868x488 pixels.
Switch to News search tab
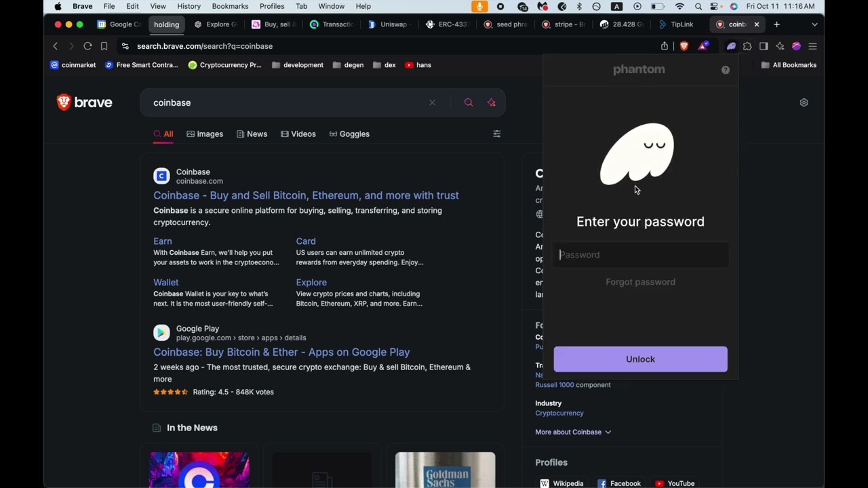pyautogui.click(x=252, y=134)
